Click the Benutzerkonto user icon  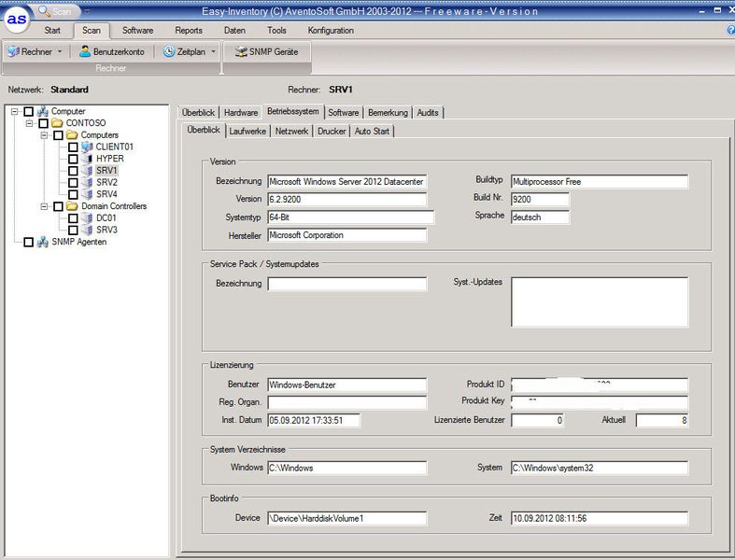point(85,51)
